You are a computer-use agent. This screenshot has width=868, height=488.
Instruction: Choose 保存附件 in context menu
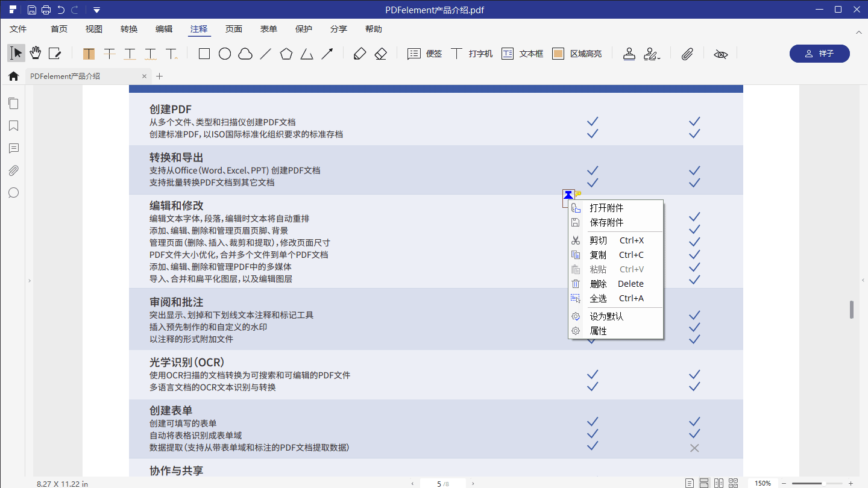click(616, 222)
